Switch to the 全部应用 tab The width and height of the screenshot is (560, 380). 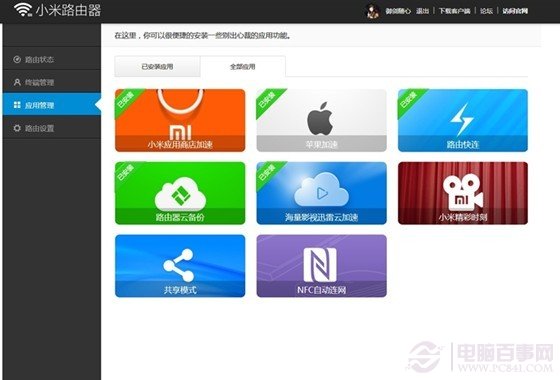pos(243,66)
